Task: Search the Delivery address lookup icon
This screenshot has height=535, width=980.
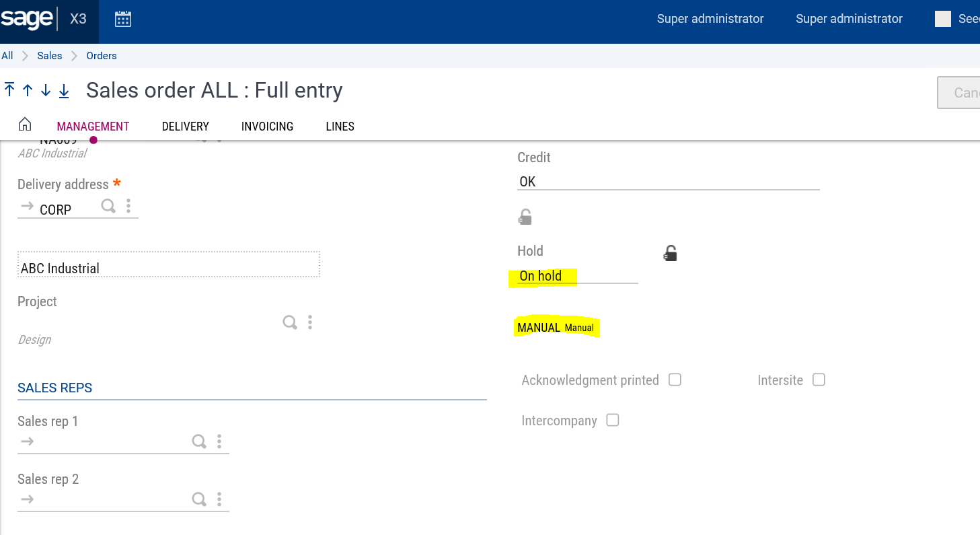Action: pos(108,206)
